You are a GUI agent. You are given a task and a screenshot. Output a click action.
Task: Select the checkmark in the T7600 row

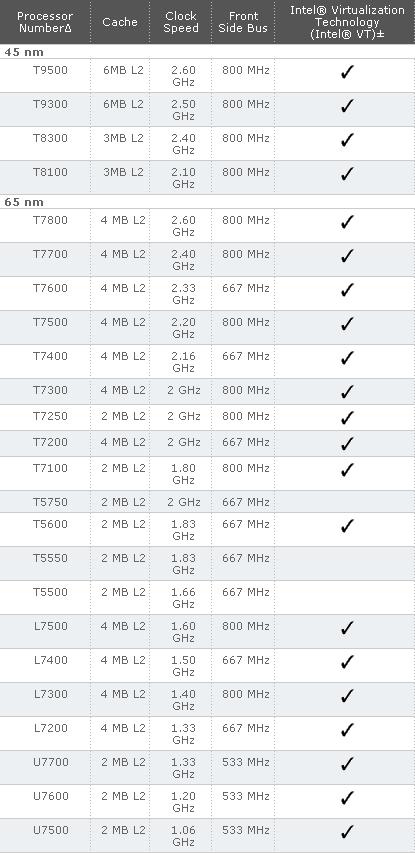347,290
